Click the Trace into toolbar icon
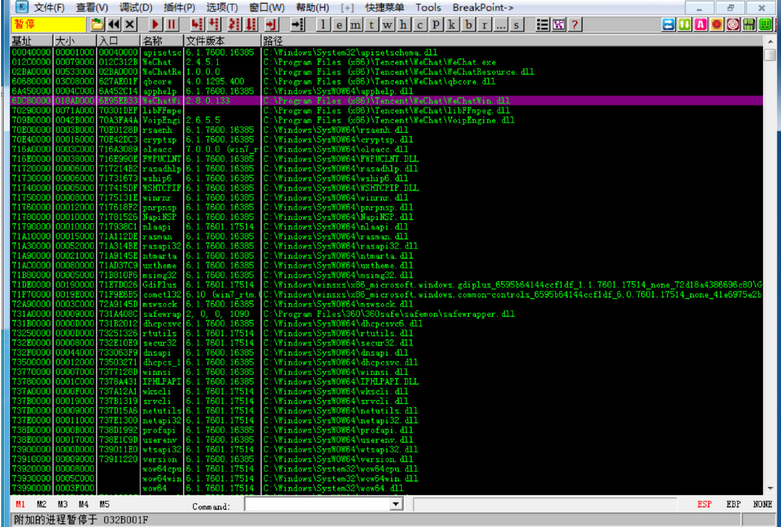 coord(234,24)
